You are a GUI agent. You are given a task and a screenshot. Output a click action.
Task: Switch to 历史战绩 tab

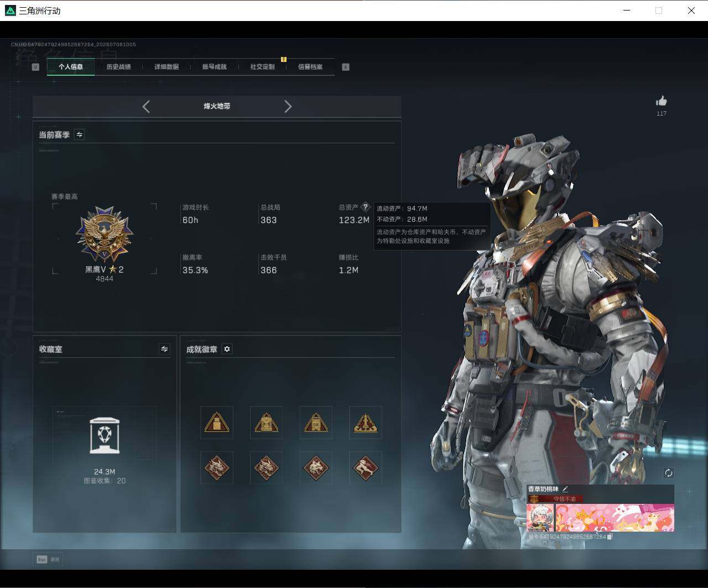[118, 67]
